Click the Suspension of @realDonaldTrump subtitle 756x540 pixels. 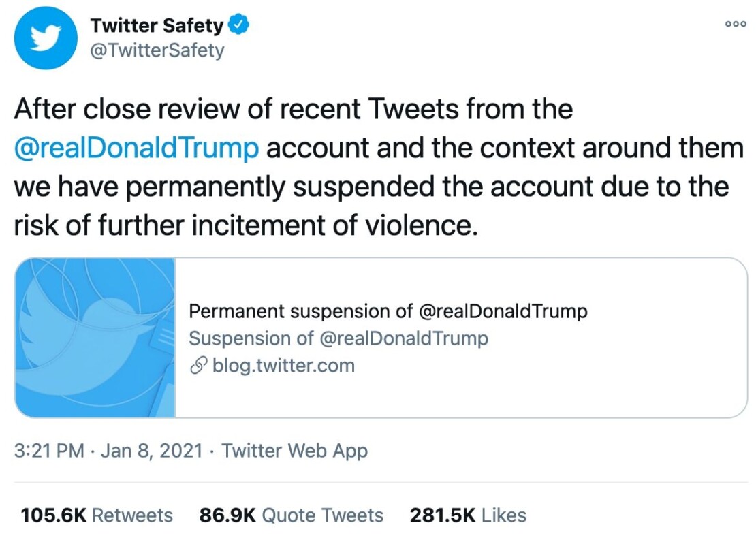pyautogui.click(x=338, y=338)
